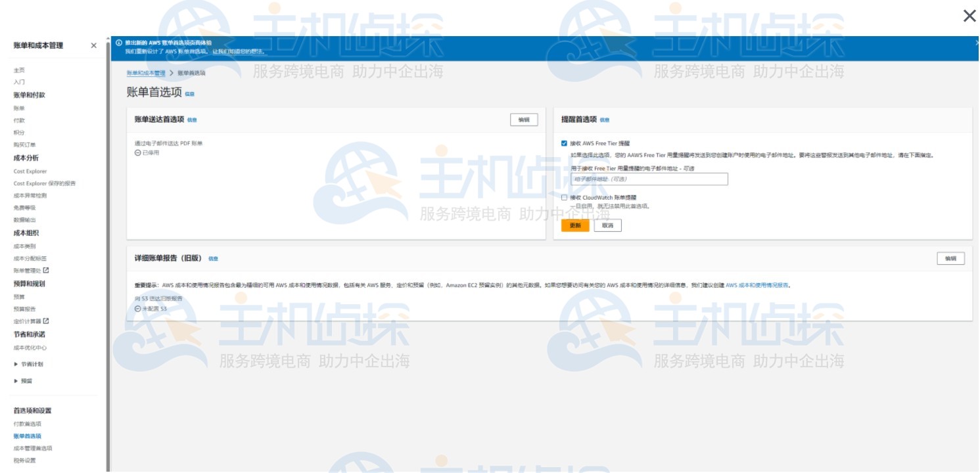This screenshot has width=980, height=473.
Task: Click the 取消 button
Action: coord(607,225)
